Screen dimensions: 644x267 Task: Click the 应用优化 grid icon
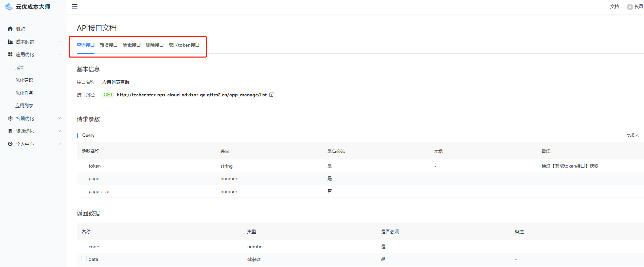[10, 54]
